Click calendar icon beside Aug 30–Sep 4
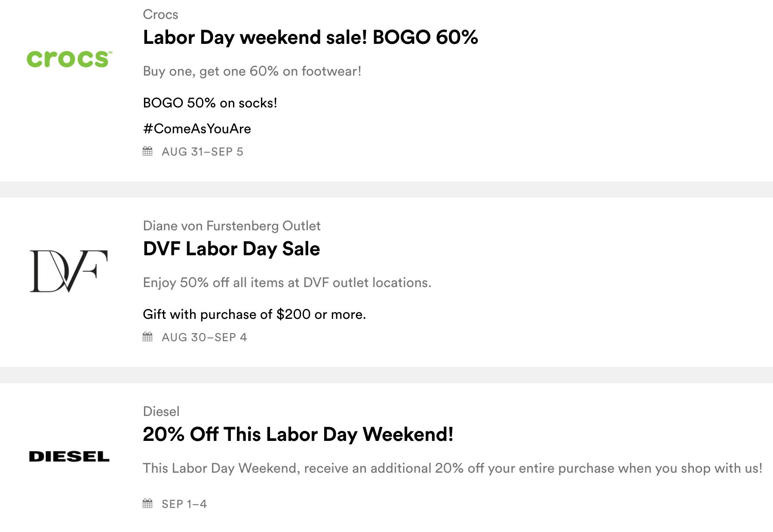 [147, 337]
